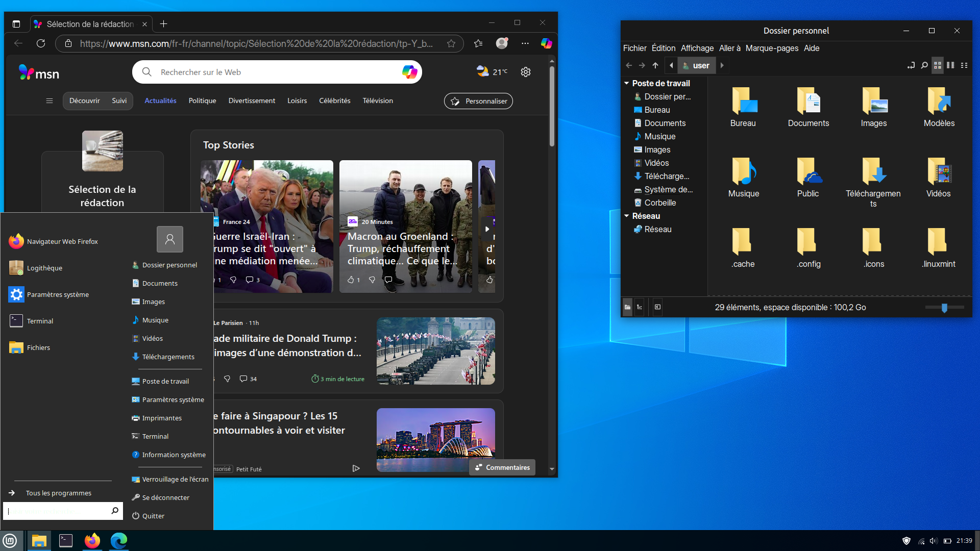This screenshot has height=551, width=980.
Task: Click the MSN web search field
Action: 277,72
